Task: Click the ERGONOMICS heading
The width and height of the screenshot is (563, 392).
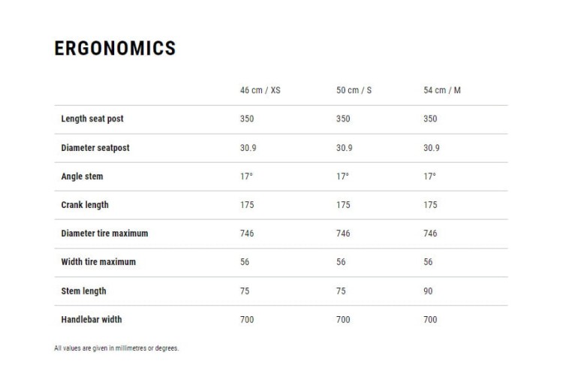Action: pyautogui.click(x=115, y=48)
